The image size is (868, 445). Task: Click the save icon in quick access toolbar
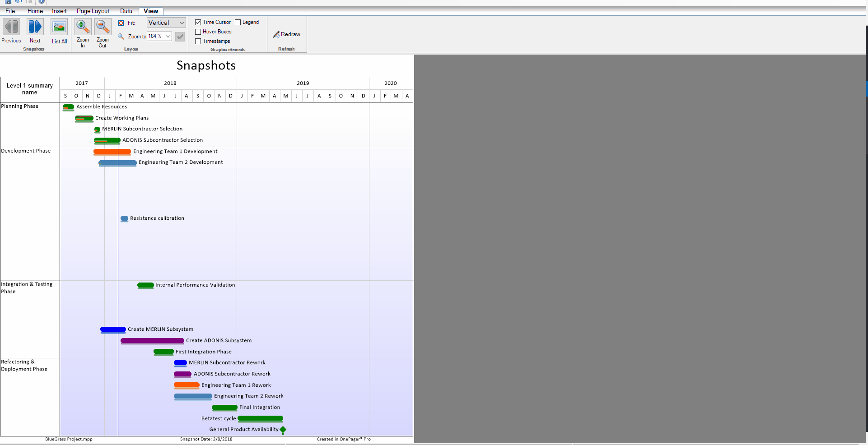8,2
